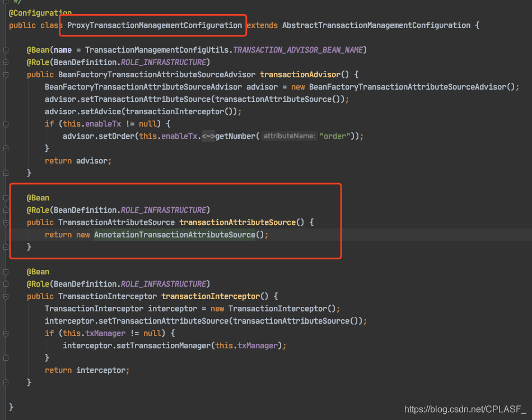The width and height of the screenshot is (532, 420).
Task: Click TRANSACTION_ADVISOR_BEAN_NAME constant
Action: point(298,50)
